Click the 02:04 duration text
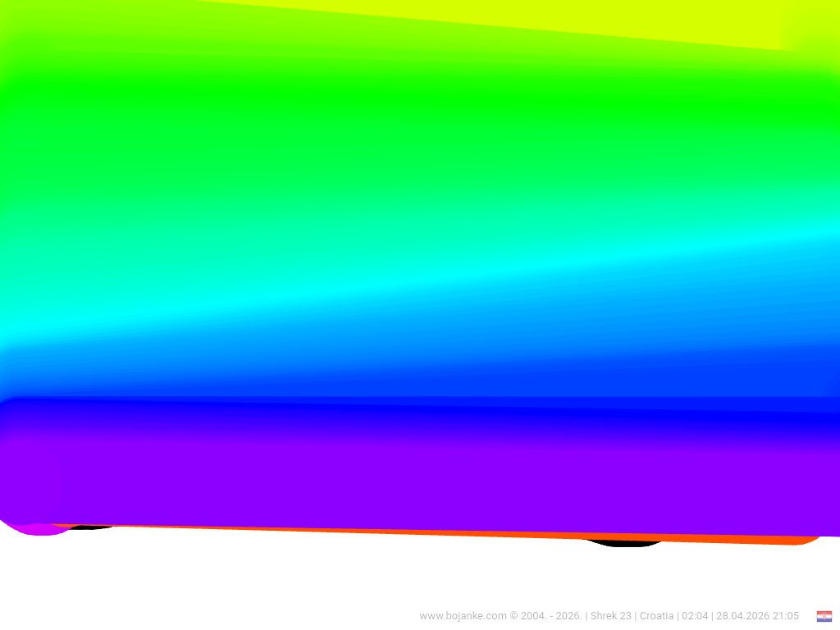The width and height of the screenshot is (840, 630). [695, 616]
